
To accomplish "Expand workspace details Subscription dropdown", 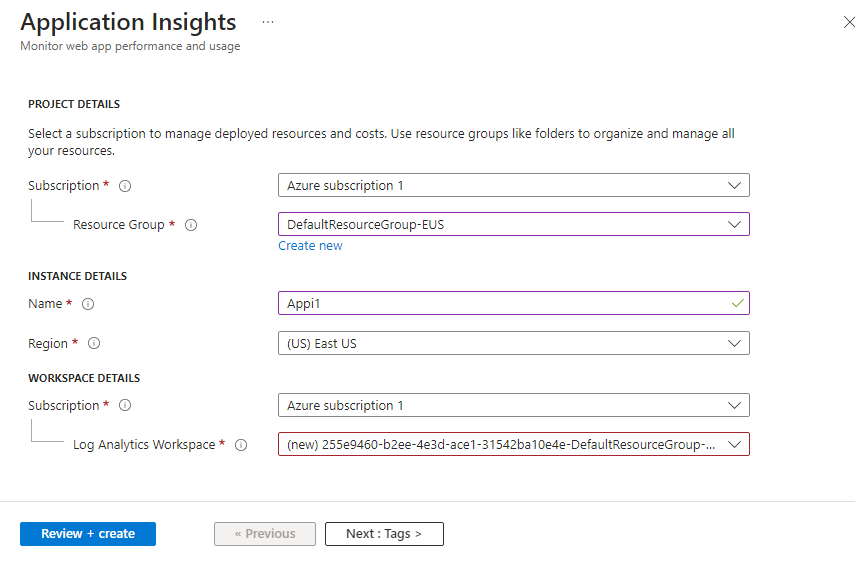I will tap(513, 405).
